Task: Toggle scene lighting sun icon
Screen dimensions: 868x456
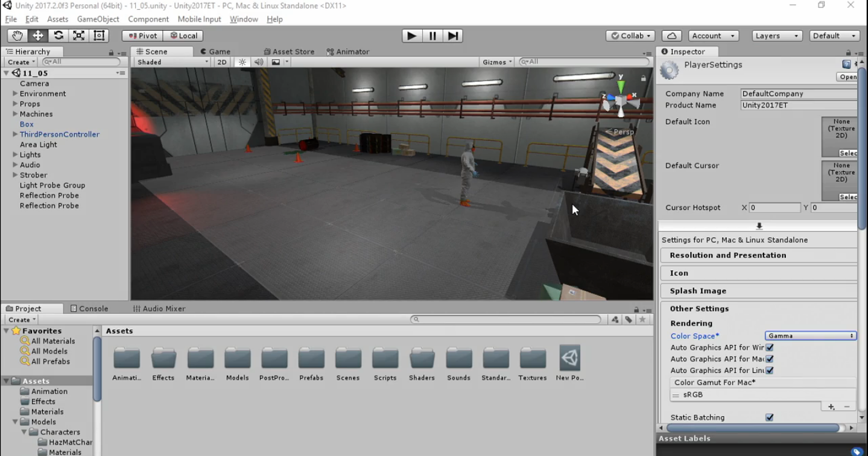Action: coord(242,62)
